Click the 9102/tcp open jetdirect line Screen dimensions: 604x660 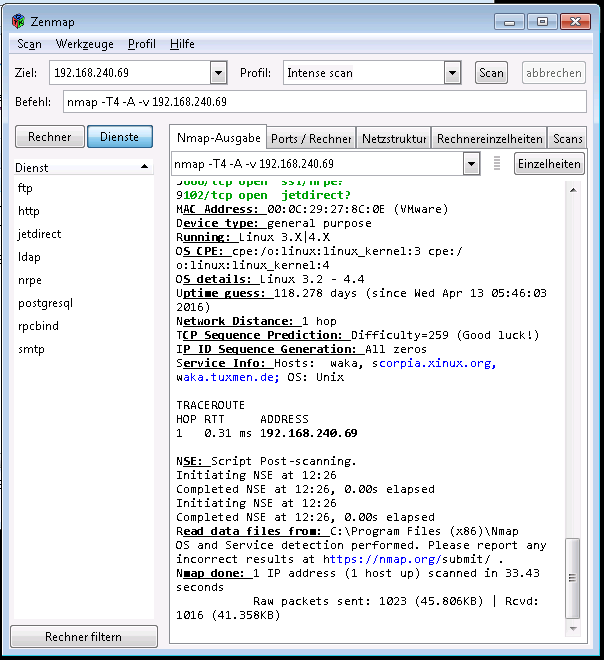pyautogui.click(x=263, y=195)
